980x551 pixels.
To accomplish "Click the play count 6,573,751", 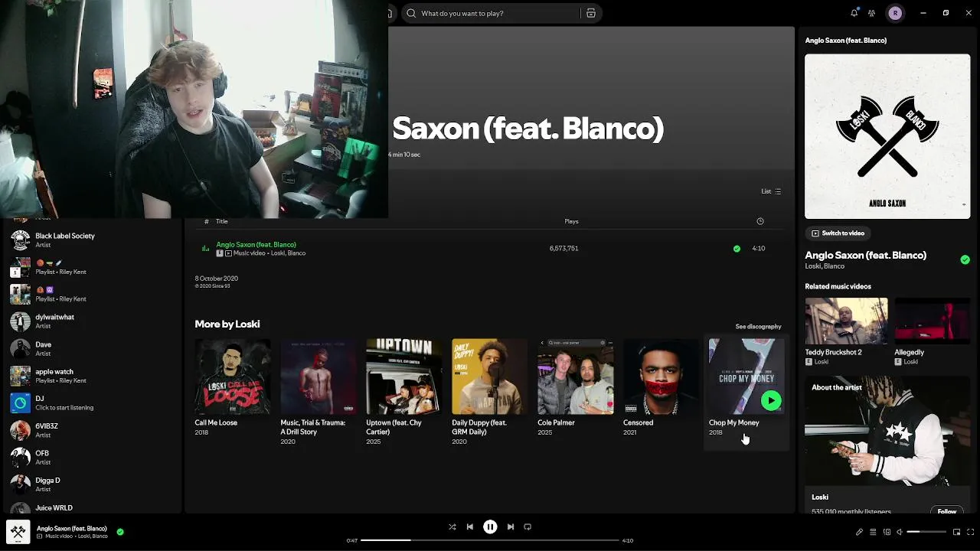I will click(563, 248).
